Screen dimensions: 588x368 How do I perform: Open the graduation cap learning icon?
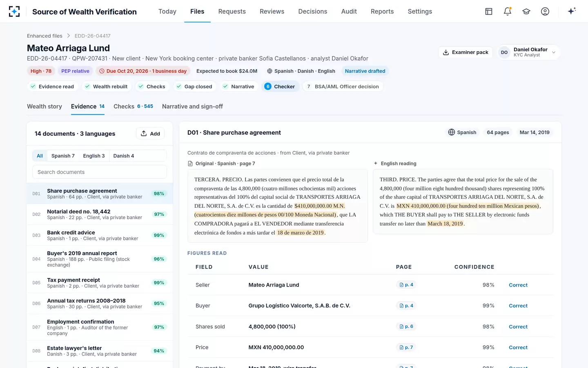pyautogui.click(x=526, y=11)
